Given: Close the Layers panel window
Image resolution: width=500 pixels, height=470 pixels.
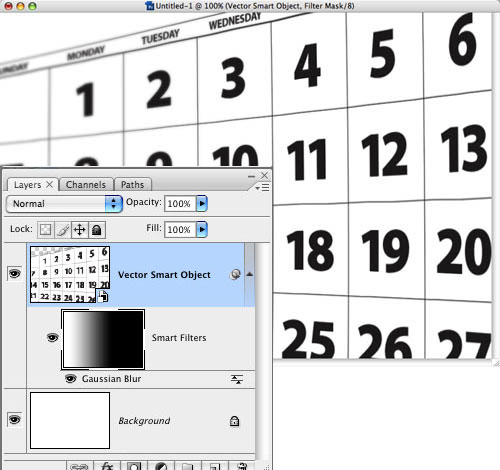Looking at the screenshot, I should pos(265,175).
